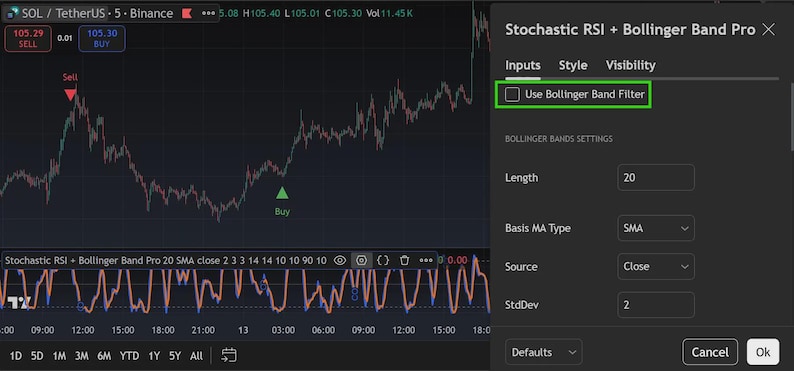Select the 1Y time range

click(x=154, y=356)
